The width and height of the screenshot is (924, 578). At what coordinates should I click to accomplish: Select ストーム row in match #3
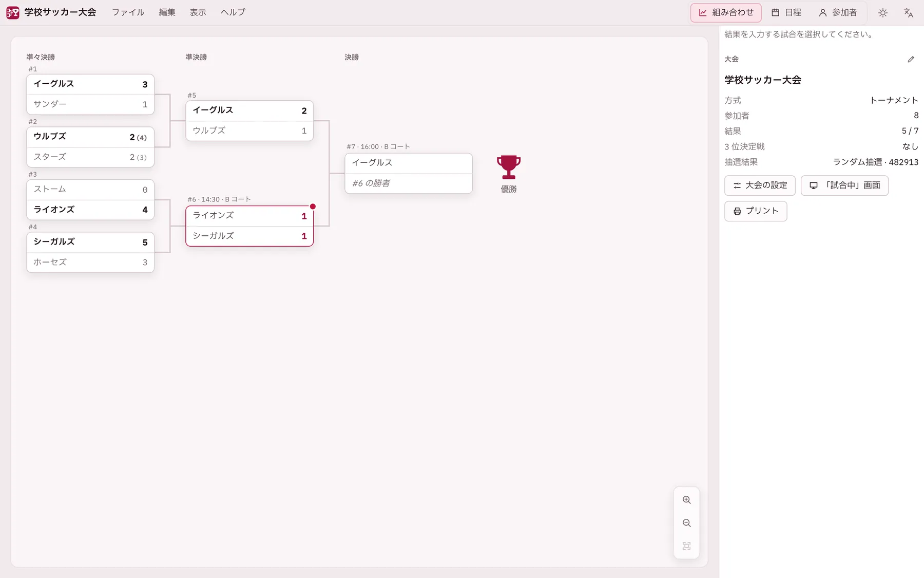pyautogui.click(x=90, y=190)
